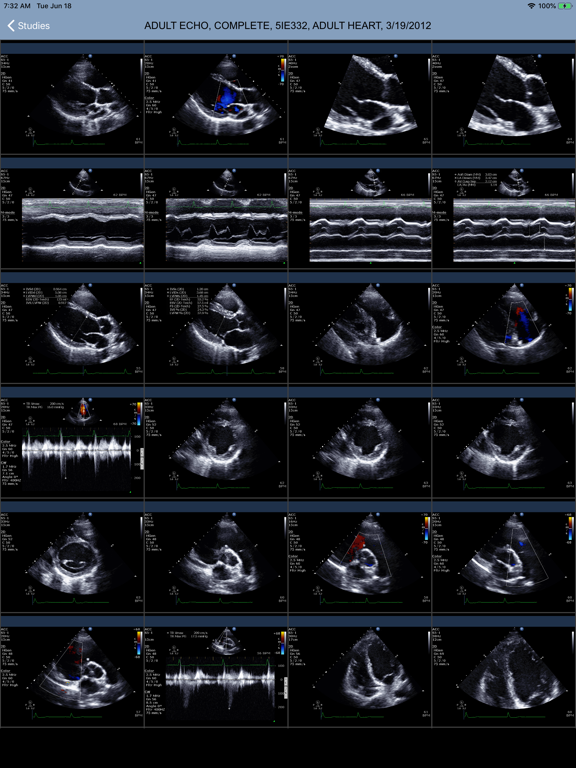
Task: Open fourth thumbnail in top row, zoomed view
Action: pos(504,98)
